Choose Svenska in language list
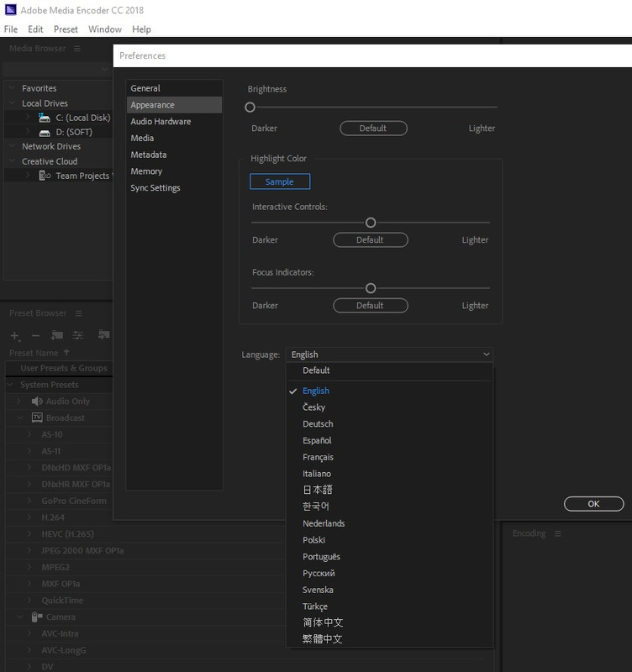The width and height of the screenshot is (632, 672). pyautogui.click(x=389, y=590)
